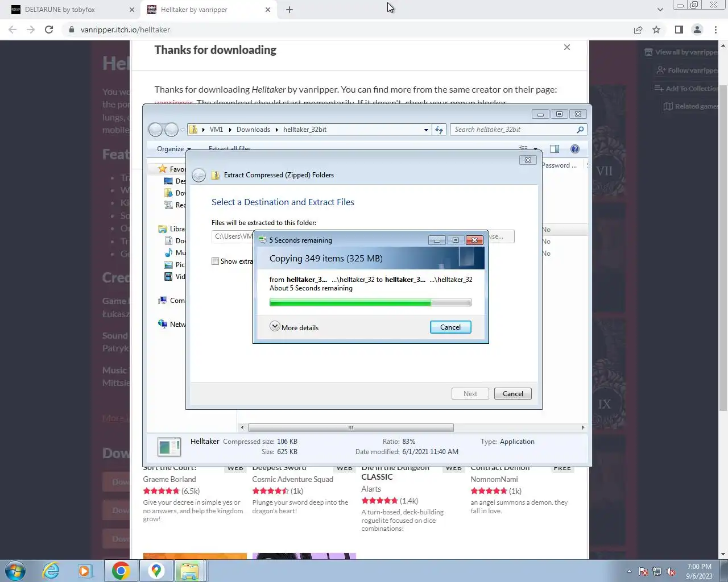
Task: Click the Extract wizard back arrow
Action: tap(198, 175)
